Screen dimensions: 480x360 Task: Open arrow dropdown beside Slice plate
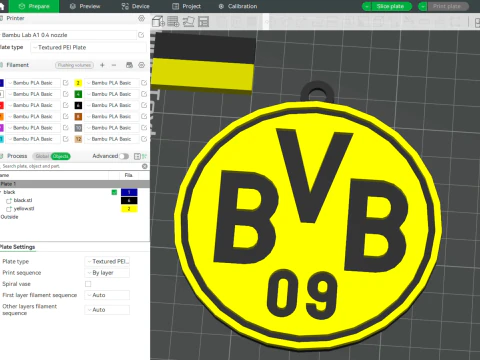[367, 6]
